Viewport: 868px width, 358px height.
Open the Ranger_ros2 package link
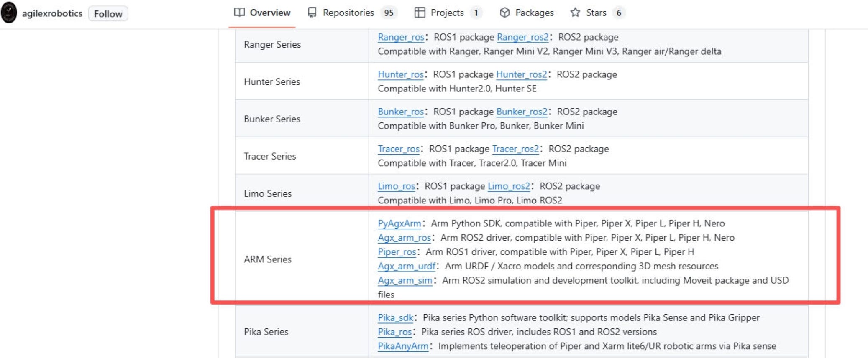522,37
